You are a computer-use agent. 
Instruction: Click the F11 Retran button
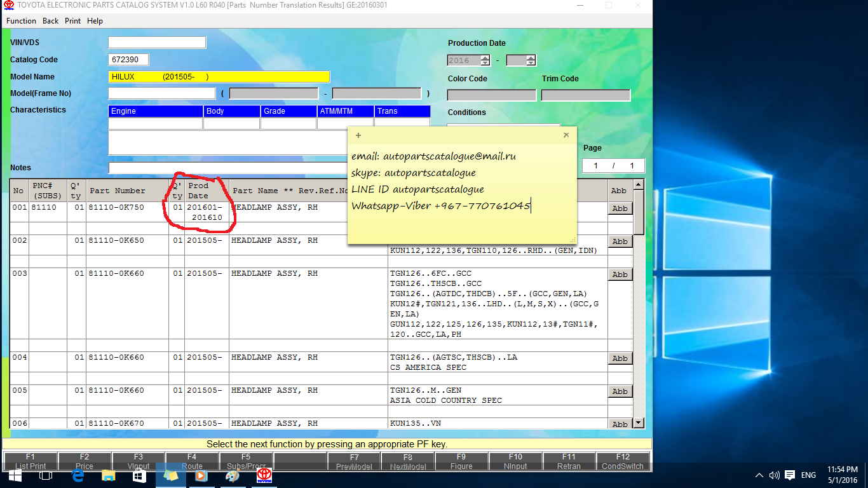tap(569, 461)
